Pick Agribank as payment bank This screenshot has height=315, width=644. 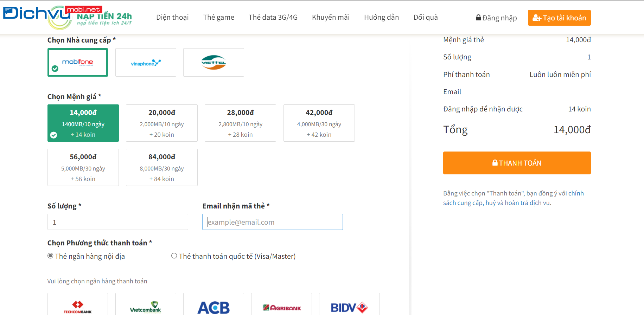pyautogui.click(x=281, y=307)
